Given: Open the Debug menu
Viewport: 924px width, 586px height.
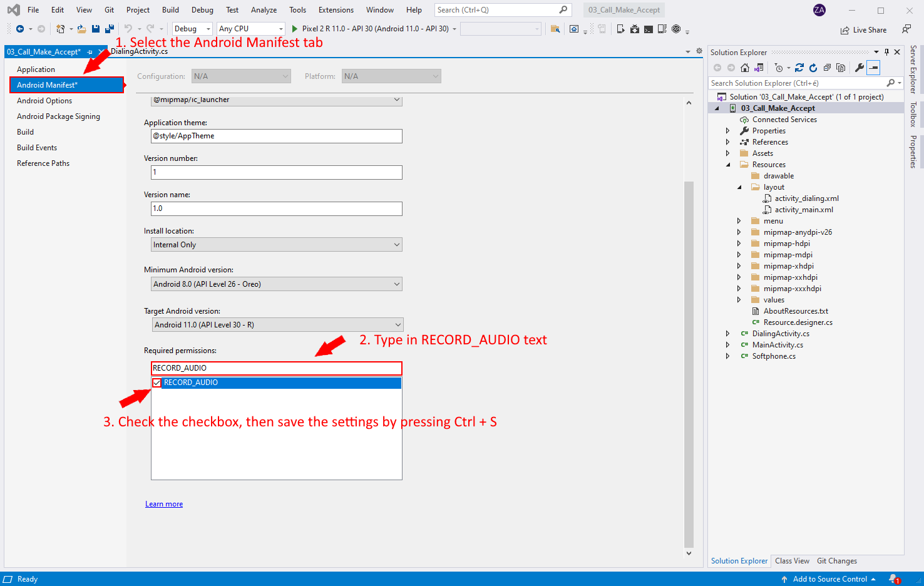Looking at the screenshot, I should click(x=202, y=9).
